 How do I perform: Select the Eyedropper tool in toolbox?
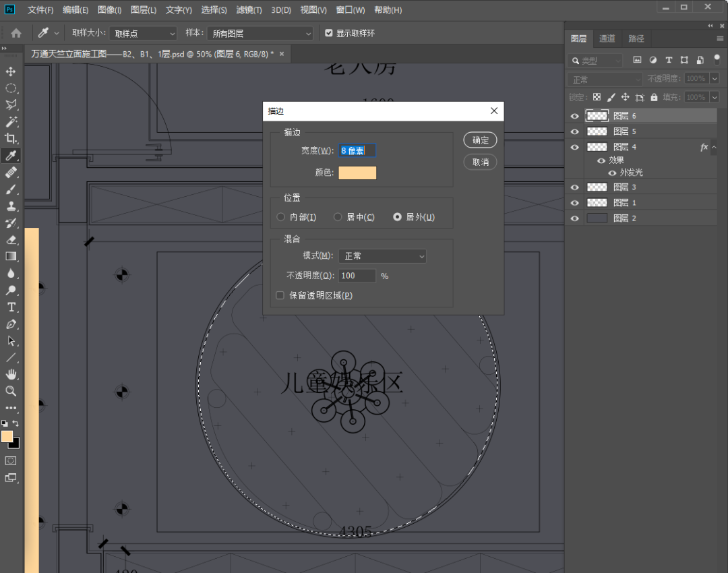pyautogui.click(x=11, y=156)
